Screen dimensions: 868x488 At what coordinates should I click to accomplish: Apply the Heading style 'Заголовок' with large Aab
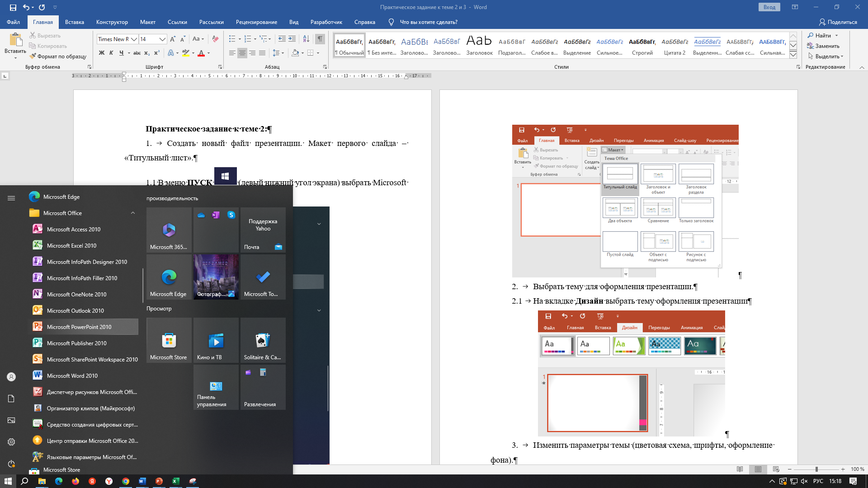tap(479, 45)
